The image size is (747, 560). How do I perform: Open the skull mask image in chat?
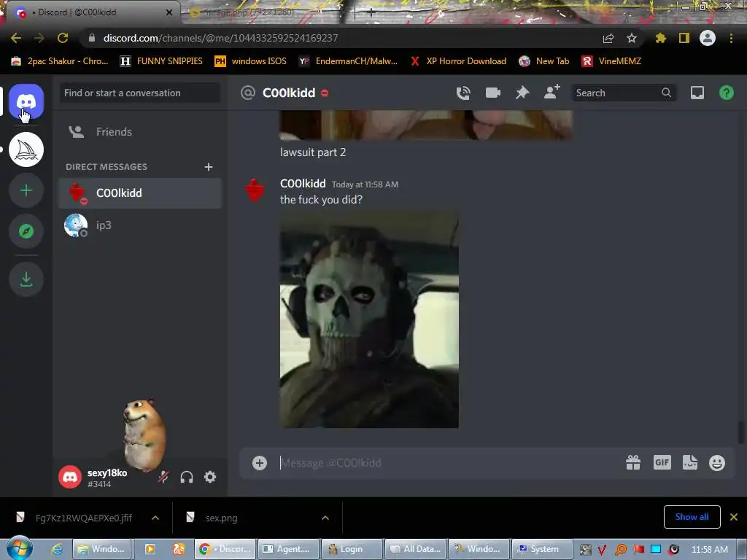(369, 320)
